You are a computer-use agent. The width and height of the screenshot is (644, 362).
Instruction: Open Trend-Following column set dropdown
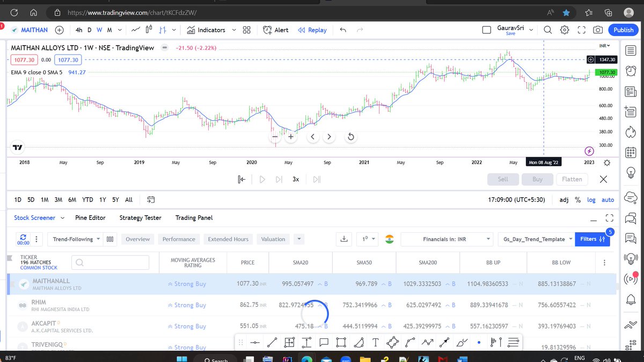point(75,239)
